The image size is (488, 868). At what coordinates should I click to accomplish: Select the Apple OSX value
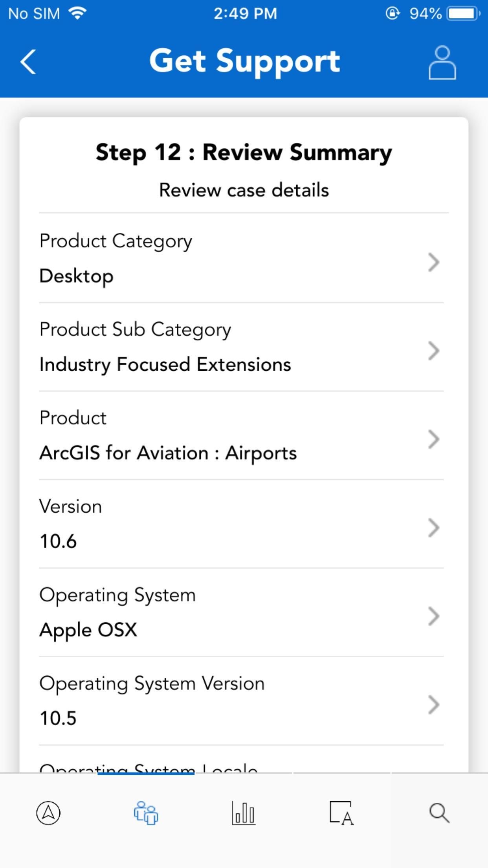tap(88, 630)
